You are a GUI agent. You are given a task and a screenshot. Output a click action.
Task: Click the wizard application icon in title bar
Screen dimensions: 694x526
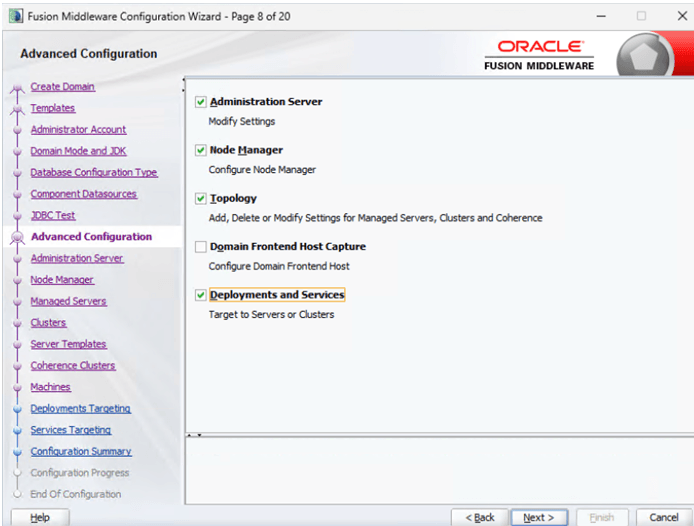[x=16, y=16]
